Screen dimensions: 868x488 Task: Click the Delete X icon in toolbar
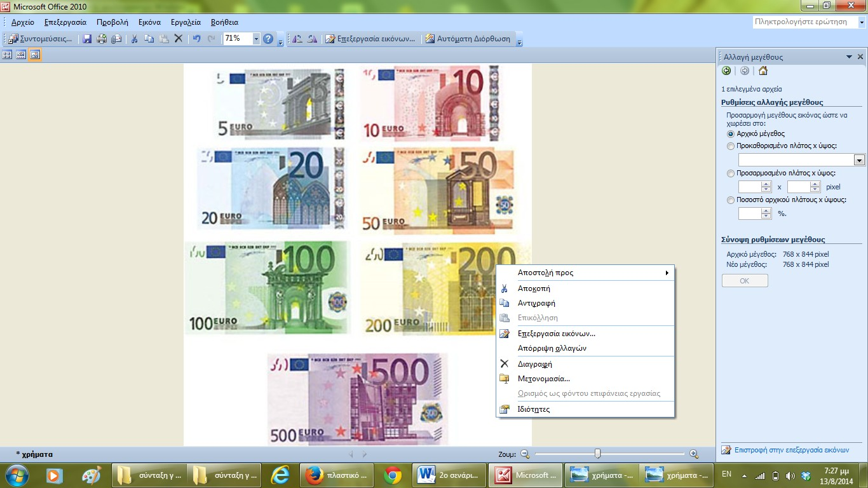coord(179,39)
